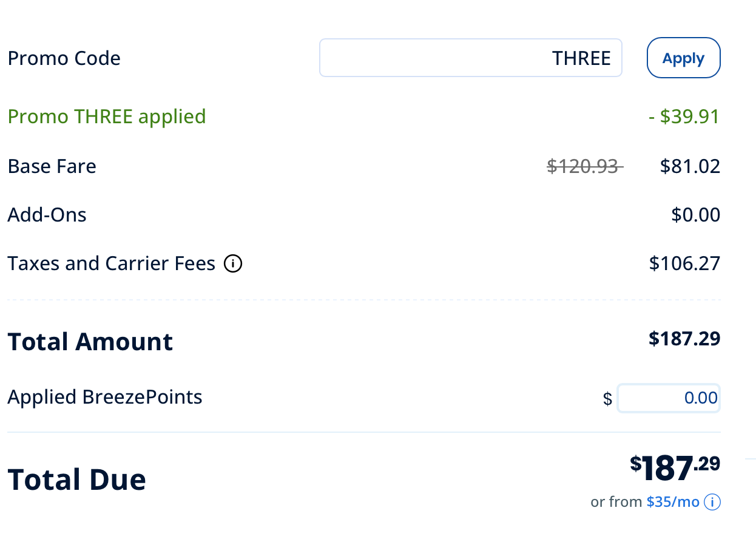
Task: Click the Applied BreezePoints label
Action: click(104, 397)
